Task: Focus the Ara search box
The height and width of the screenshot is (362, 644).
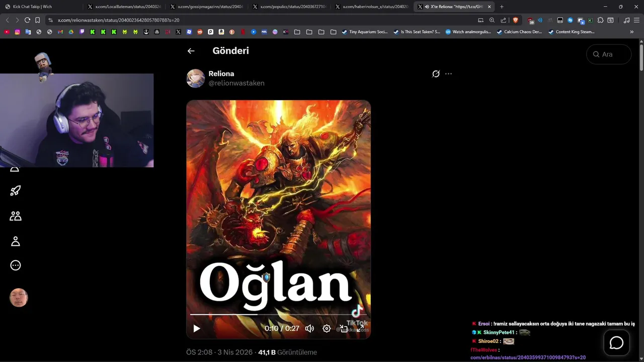Action: [x=609, y=54]
